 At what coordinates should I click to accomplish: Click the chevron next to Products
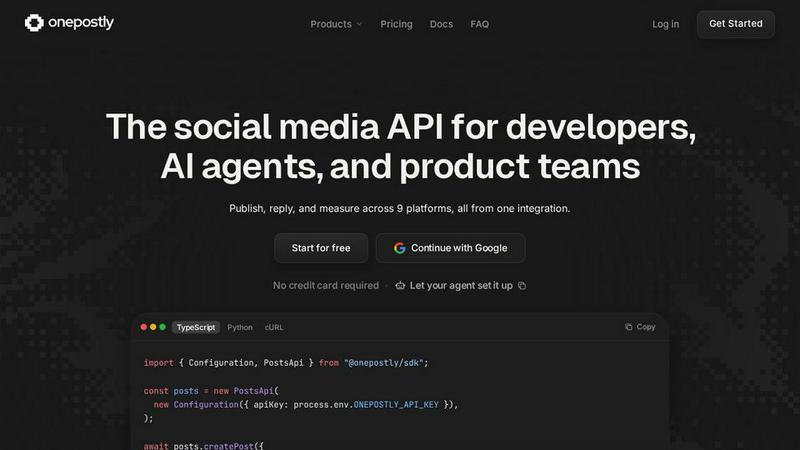point(359,24)
